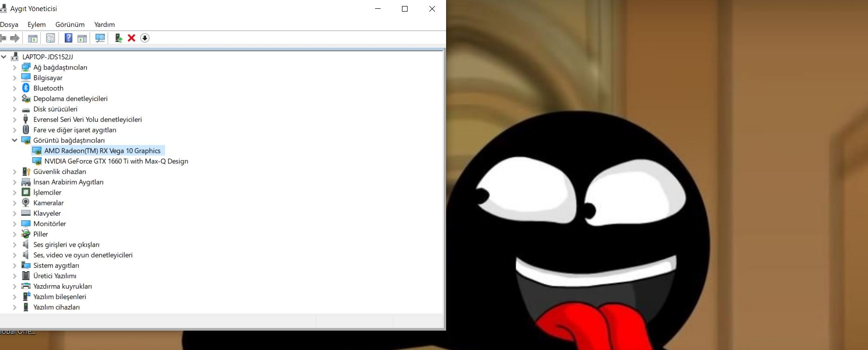Select the Güvenlik cihazları label
This screenshot has width=868, height=350.
(60, 172)
